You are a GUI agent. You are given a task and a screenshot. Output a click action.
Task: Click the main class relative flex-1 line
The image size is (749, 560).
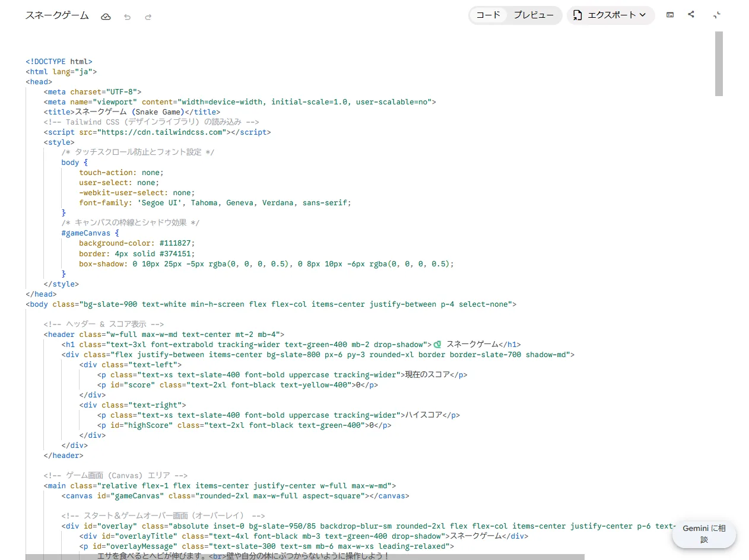click(x=220, y=485)
